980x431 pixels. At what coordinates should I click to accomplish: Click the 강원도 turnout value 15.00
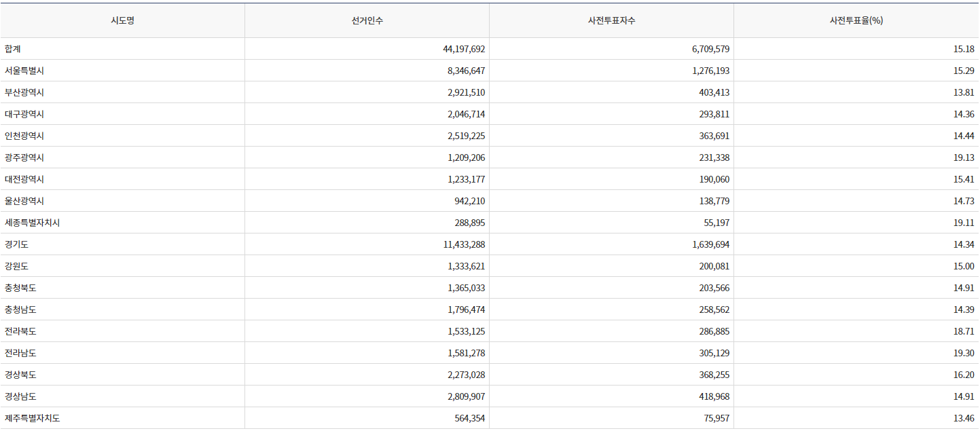pos(963,266)
